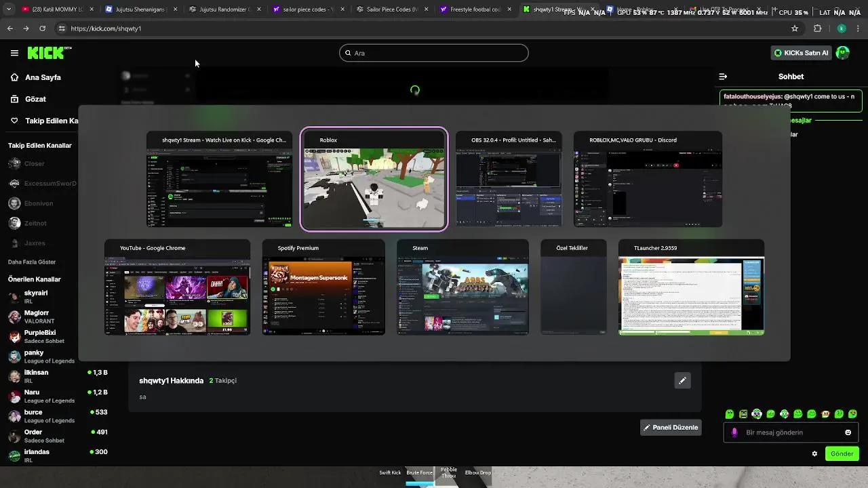Insert the headphones emote
Image resolution: width=868 pixels, height=488 pixels.
(x=757, y=413)
